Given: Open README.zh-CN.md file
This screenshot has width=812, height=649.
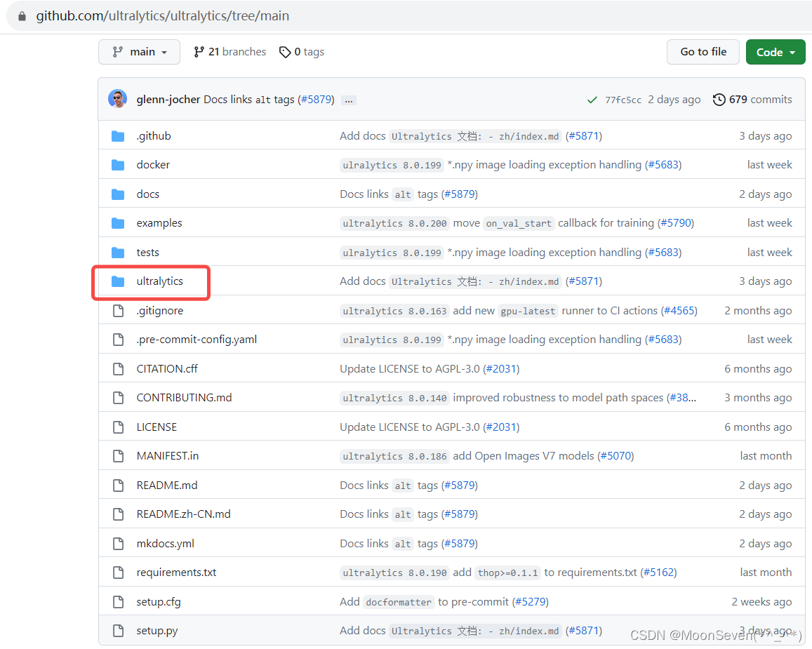Looking at the screenshot, I should click(183, 514).
